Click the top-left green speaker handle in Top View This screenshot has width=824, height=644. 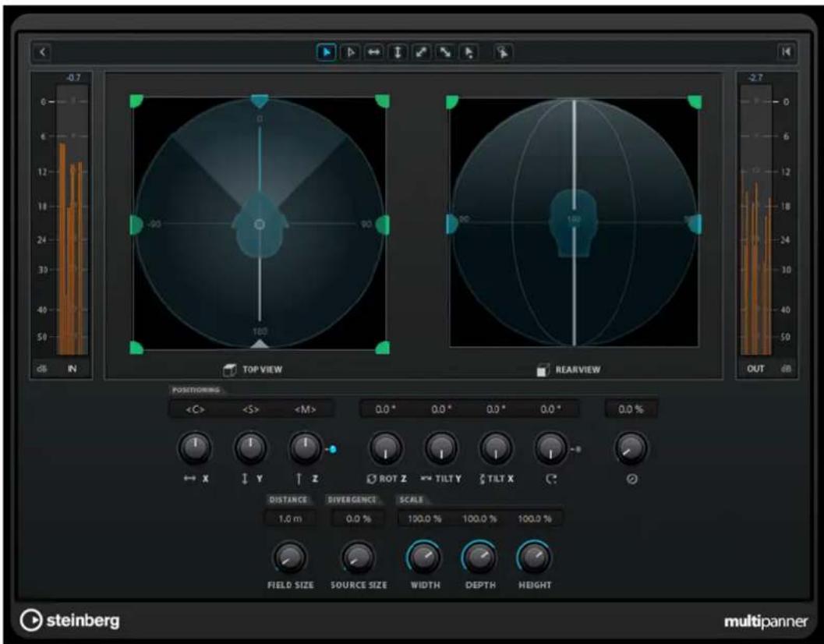pyautogui.click(x=136, y=101)
